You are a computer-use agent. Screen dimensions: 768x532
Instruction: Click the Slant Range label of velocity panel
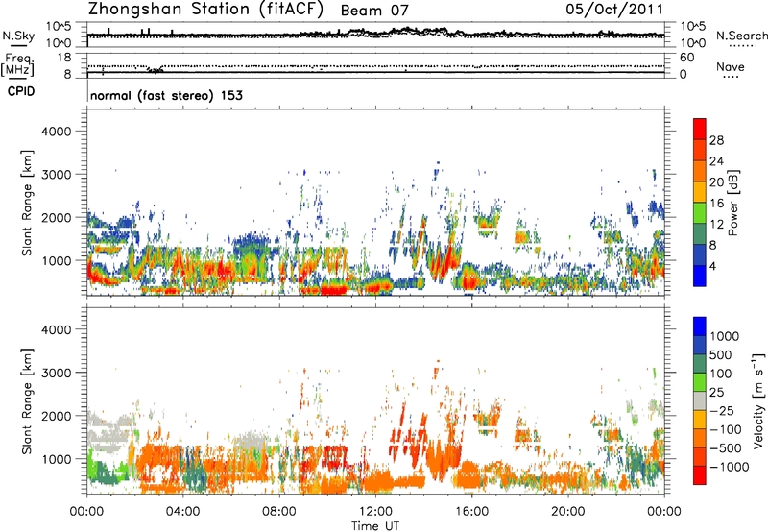[28, 400]
